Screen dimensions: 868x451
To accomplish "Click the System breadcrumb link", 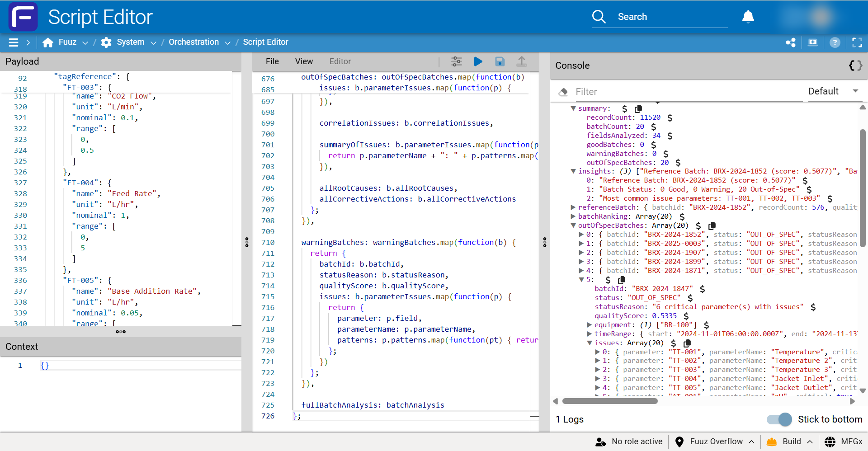I will [x=131, y=42].
